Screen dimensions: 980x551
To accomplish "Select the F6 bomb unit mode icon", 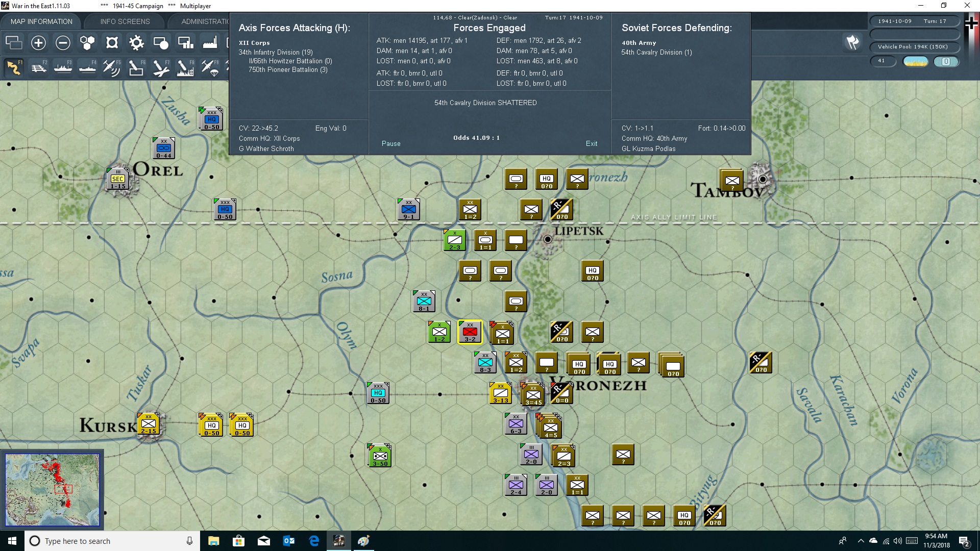I will [136, 67].
